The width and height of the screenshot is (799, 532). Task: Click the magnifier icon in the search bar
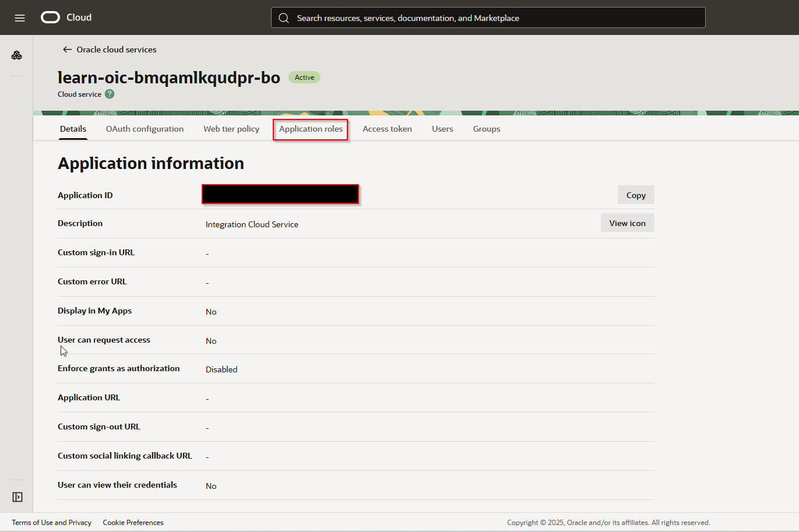pos(284,17)
